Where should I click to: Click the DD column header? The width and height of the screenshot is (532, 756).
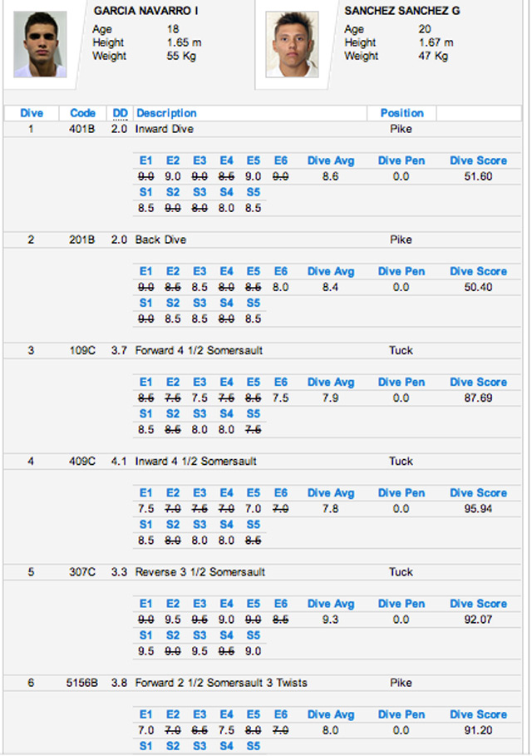pyautogui.click(x=121, y=113)
